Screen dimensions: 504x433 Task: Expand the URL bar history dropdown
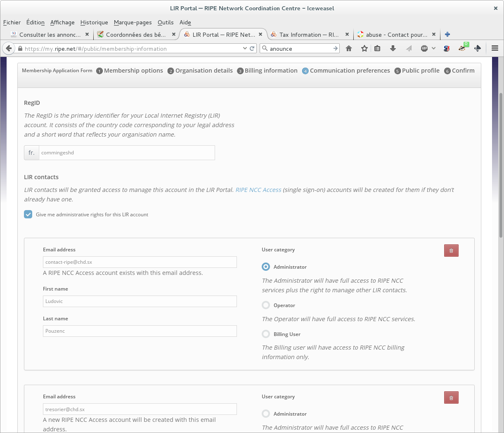(x=245, y=48)
